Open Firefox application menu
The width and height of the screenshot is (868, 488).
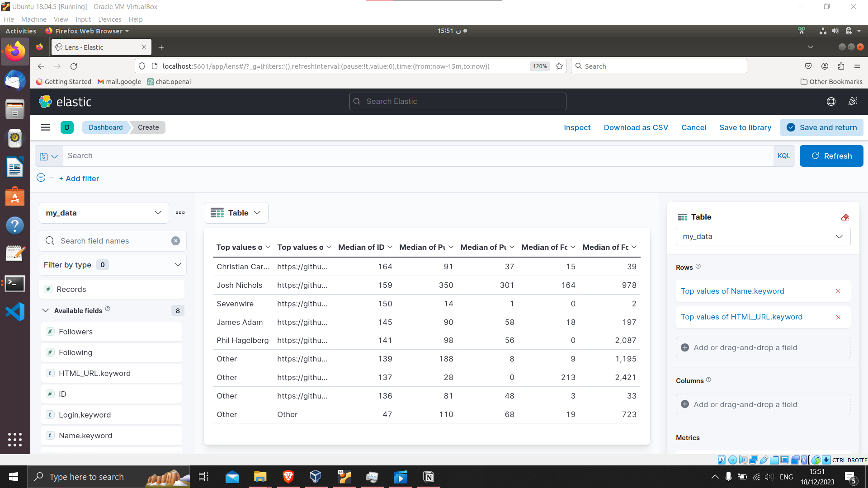tap(857, 66)
